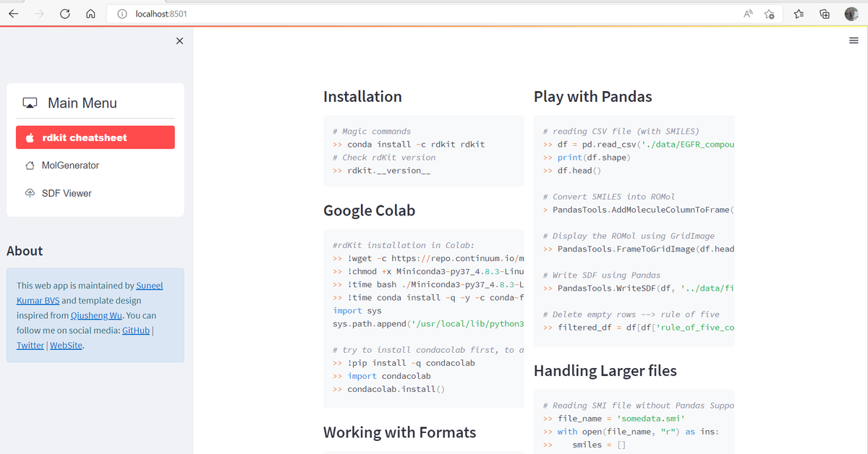Click the 'sys.path.append' code line
868x454 pixels.
pos(428,324)
